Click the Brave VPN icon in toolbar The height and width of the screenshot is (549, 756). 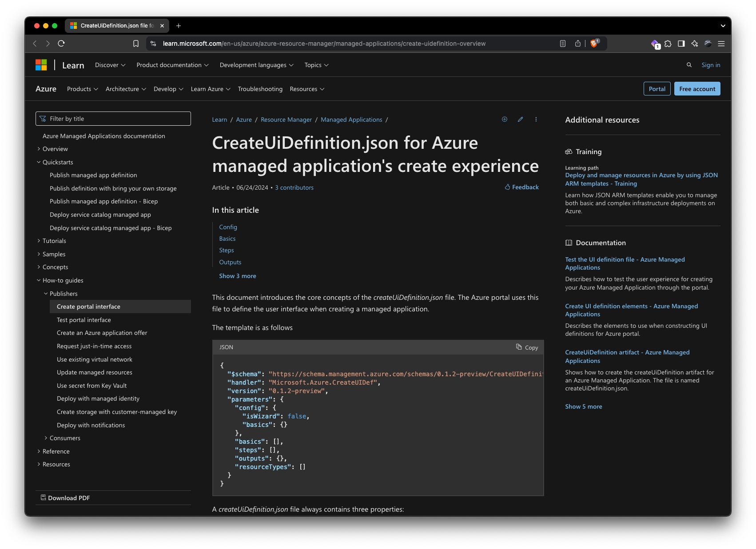(x=708, y=44)
